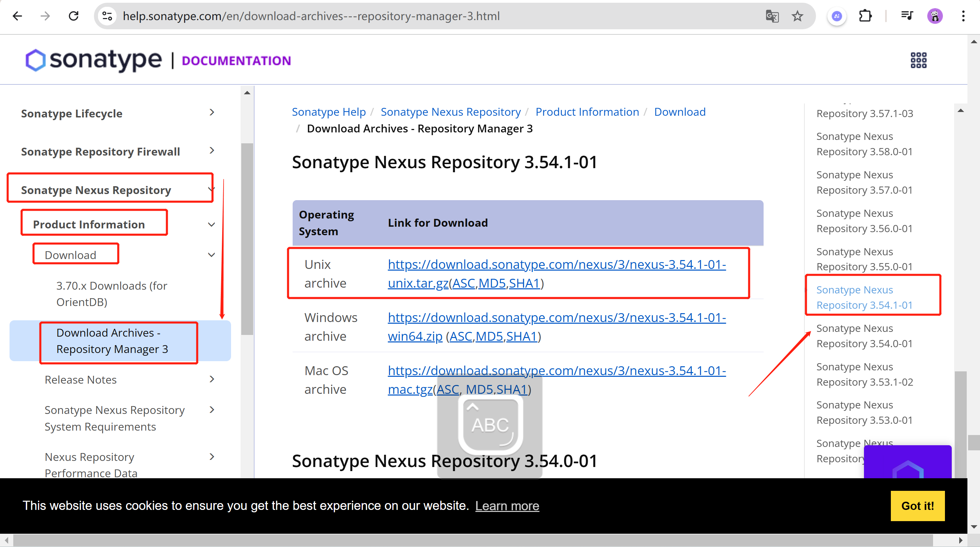Bookmark this page with the star icon
Screen dimensions: 980x547
click(797, 16)
